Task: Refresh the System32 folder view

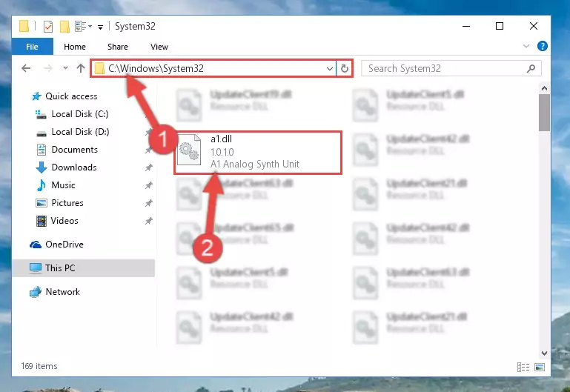Action: click(x=345, y=68)
